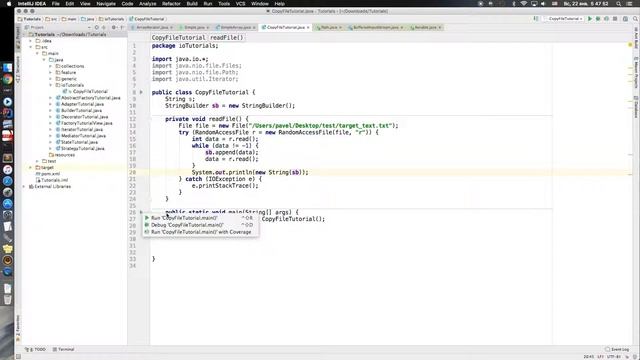Collapse the main folder in project tree
Image resolution: width=640 pixels, height=360 pixels.
[37, 53]
